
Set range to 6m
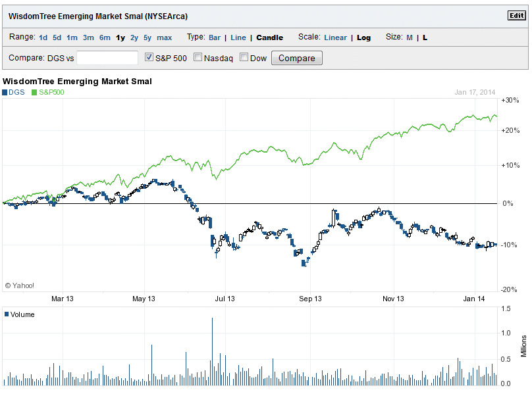105,37
